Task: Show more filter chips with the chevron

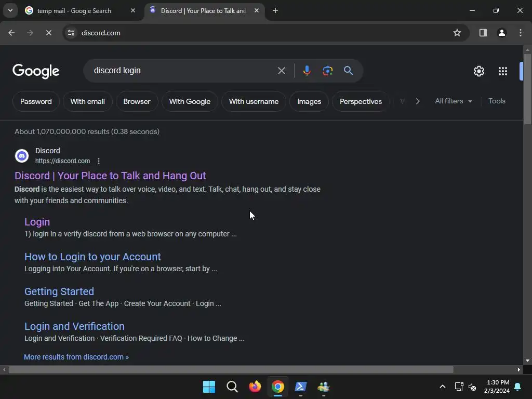Action: (x=418, y=101)
